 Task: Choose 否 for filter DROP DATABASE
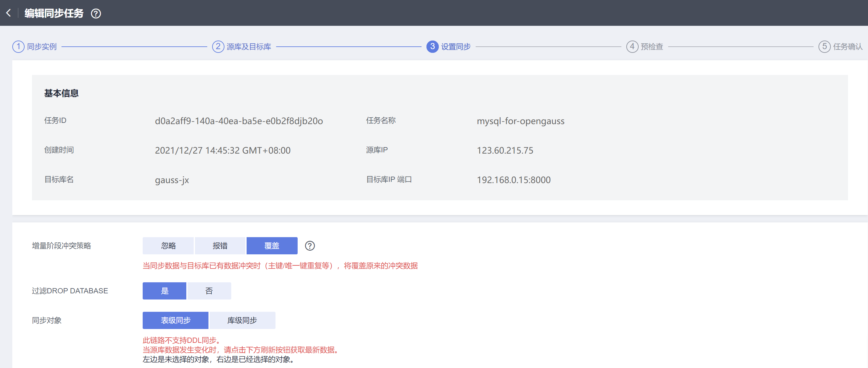click(209, 291)
